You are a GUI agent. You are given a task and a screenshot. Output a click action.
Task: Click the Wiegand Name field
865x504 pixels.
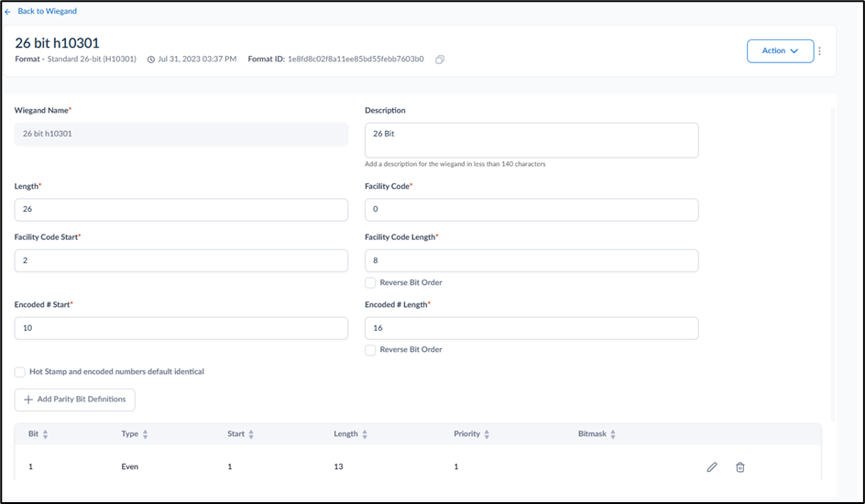click(181, 134)
